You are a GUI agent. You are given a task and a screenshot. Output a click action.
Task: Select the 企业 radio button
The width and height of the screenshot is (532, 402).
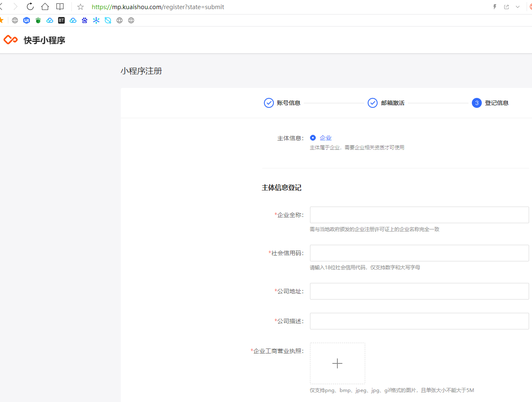313,138
